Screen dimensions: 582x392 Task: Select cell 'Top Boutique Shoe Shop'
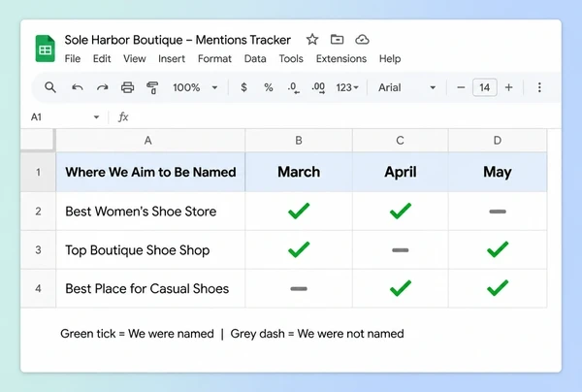[150, 249]
